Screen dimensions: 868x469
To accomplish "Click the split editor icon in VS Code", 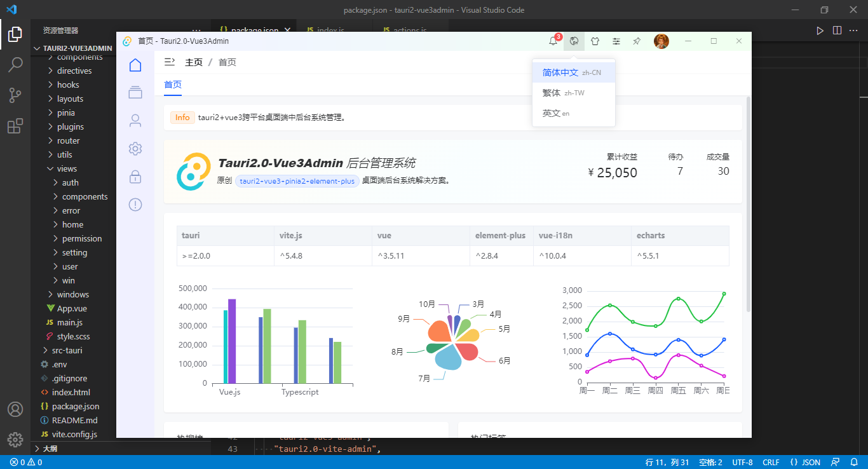I will [x=837, y=30].
